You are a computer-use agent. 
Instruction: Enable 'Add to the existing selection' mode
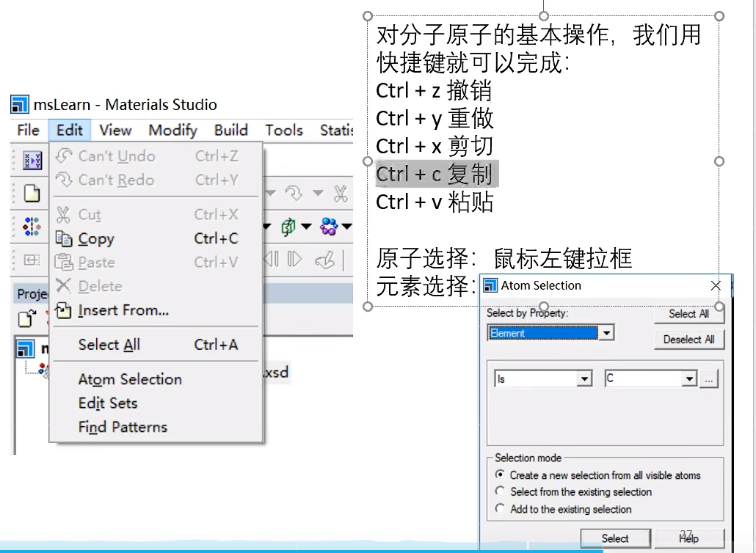pos(500,509)
